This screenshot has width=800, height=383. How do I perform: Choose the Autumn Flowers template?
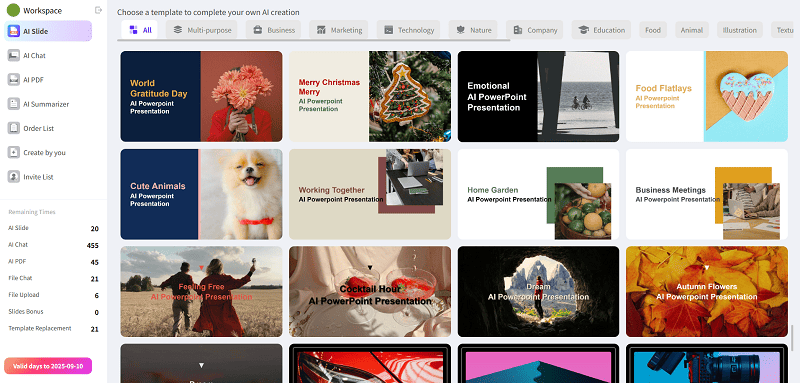coord(707,292)
